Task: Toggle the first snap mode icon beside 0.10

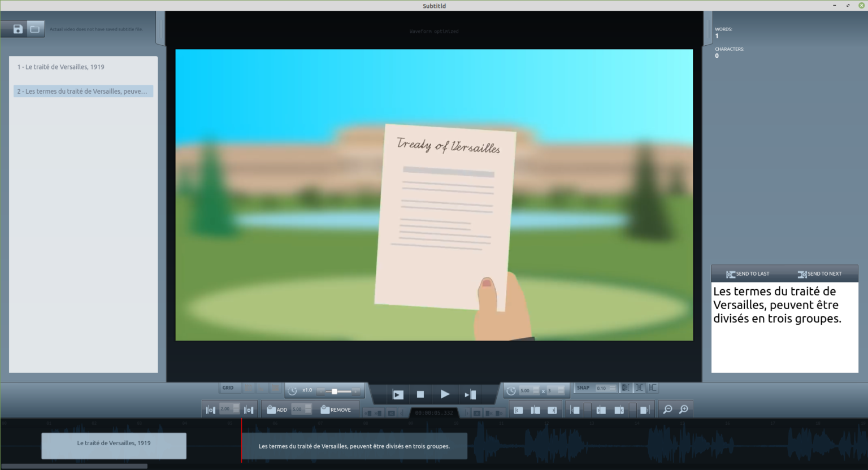Action: tap(626, 388)
